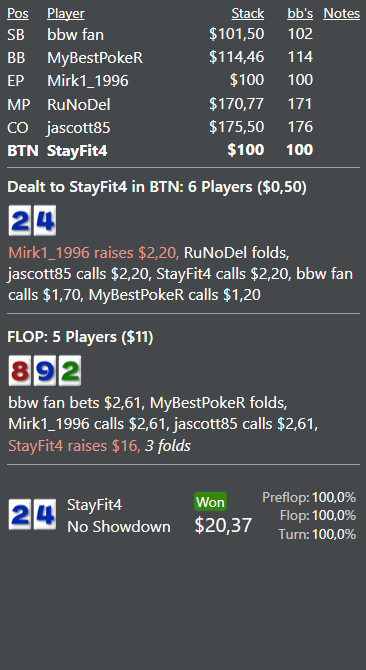This screenshot has height=670, width=366.
Task: Select the bold StayFit4 BTN row
Action: (183, 150)
